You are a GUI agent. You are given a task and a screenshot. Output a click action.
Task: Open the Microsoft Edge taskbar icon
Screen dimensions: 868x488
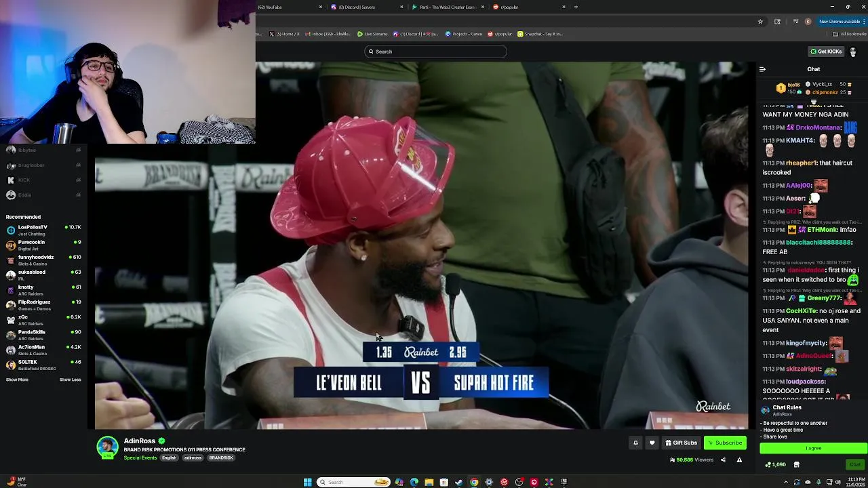pos(414,482)
